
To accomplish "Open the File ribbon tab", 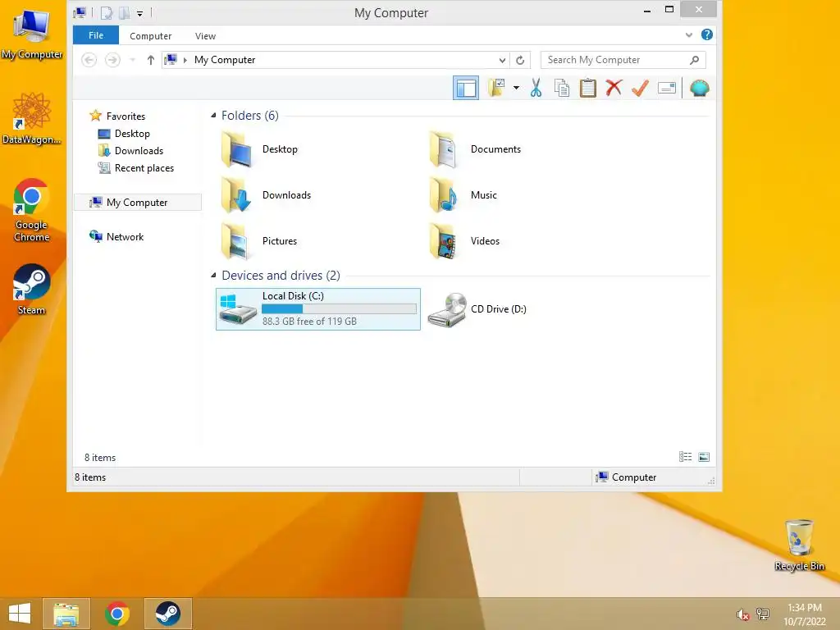I will coord(96,35).
